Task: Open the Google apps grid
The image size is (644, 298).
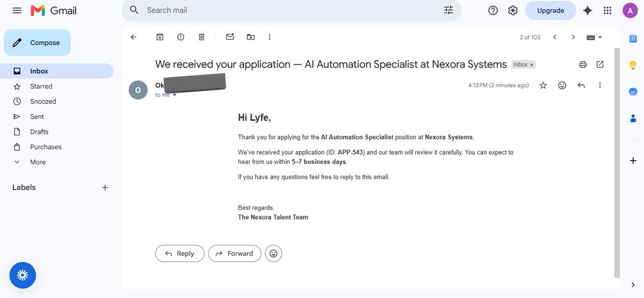Action: pyautogui.click(x=608, y=10)
